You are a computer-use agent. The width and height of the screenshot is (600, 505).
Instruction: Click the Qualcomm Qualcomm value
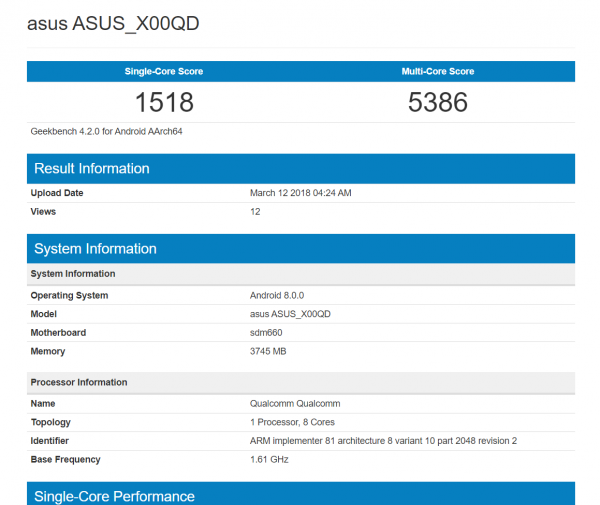pos(295,404)
